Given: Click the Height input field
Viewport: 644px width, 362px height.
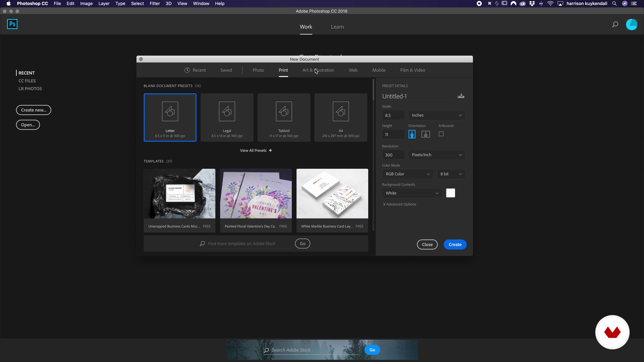Looking at the screenshot, I should click(393, 134).
